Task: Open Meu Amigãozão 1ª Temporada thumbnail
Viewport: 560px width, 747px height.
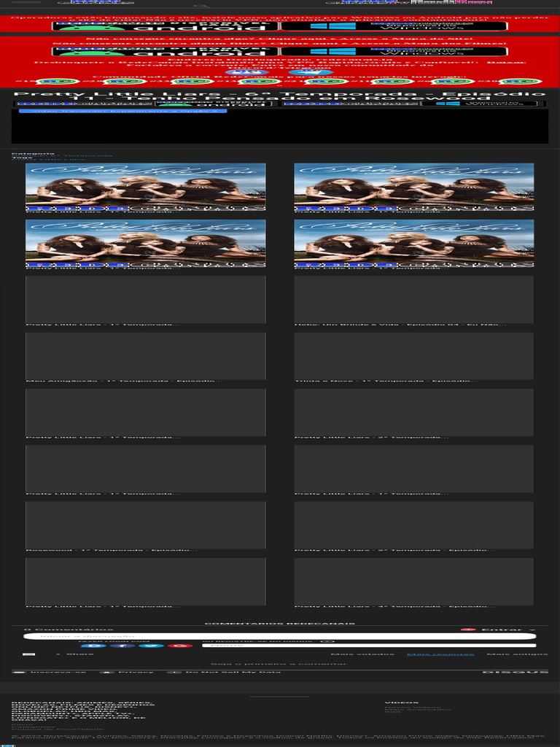Action: click(x=146, y=356)
